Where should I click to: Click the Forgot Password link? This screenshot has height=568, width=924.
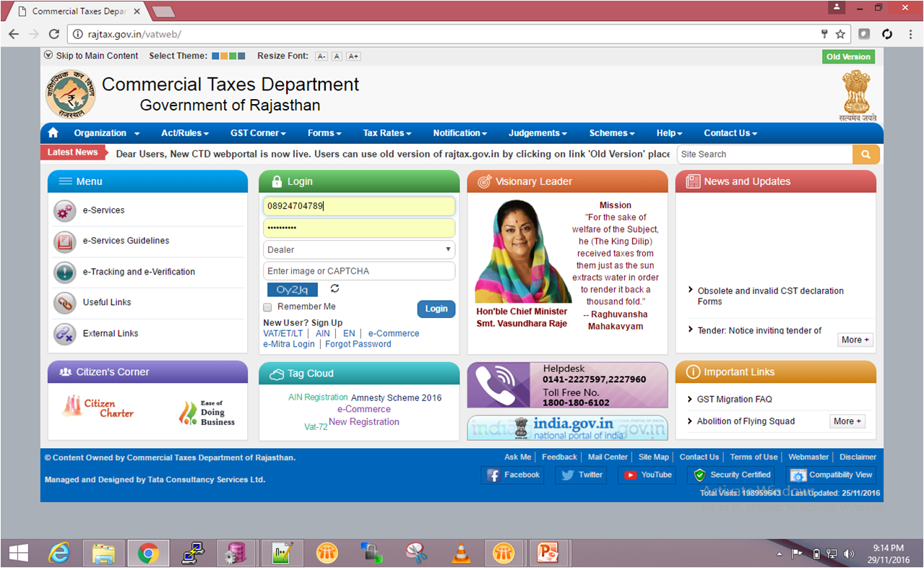tap(358, 344)
